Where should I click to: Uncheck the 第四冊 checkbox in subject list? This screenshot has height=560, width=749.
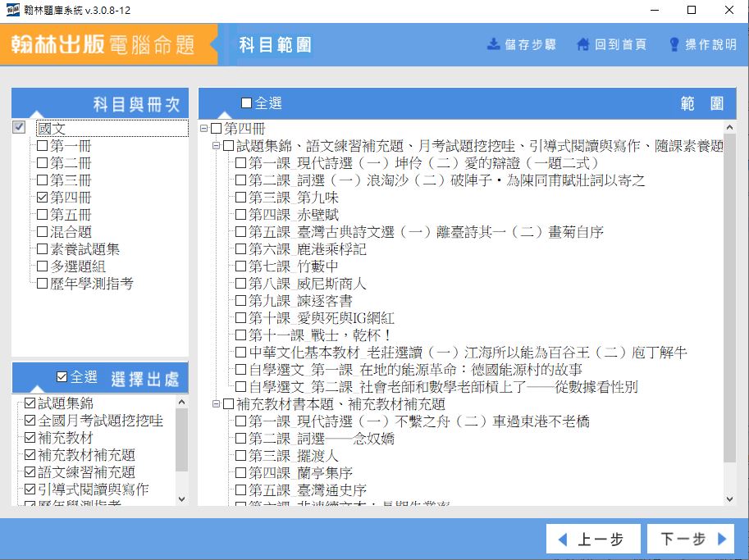click(x=42, y=197)
